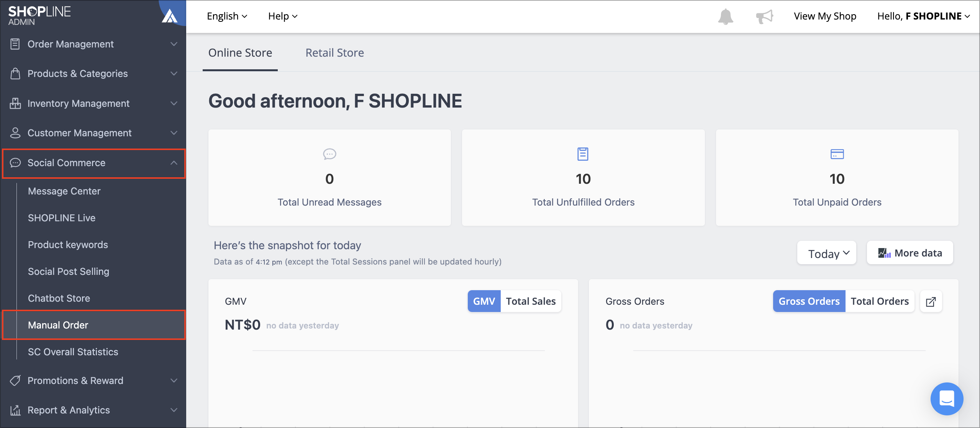Click the 'Good afternoon, F SHOPLINE' heading
Screen dimensions: 980x428
click(x=335, y=101)
